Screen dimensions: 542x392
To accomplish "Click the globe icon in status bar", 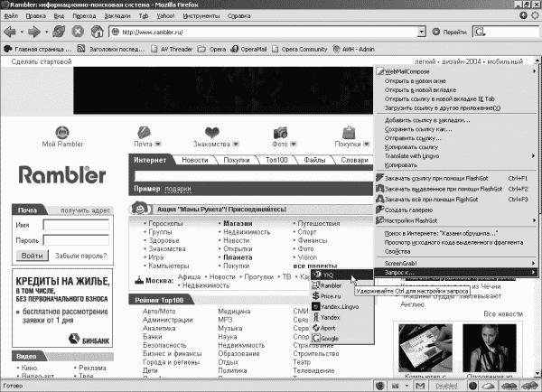I will (x=380, y=386).
